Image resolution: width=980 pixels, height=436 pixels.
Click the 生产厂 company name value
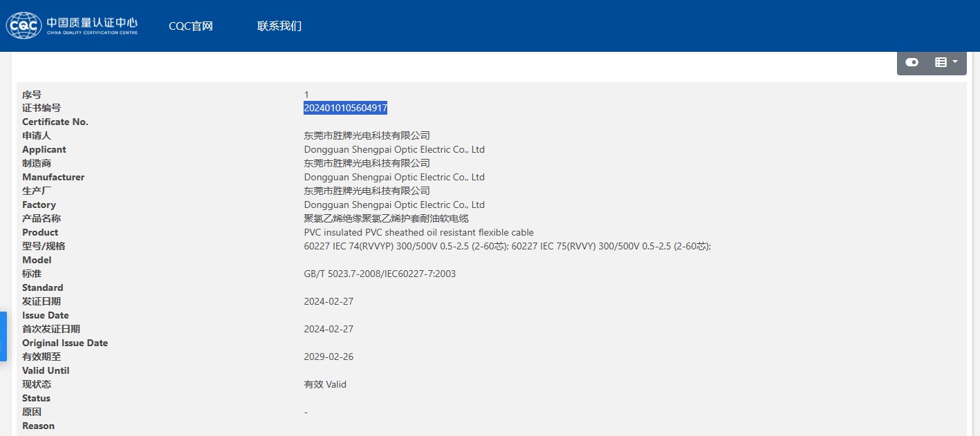point(367,191)
